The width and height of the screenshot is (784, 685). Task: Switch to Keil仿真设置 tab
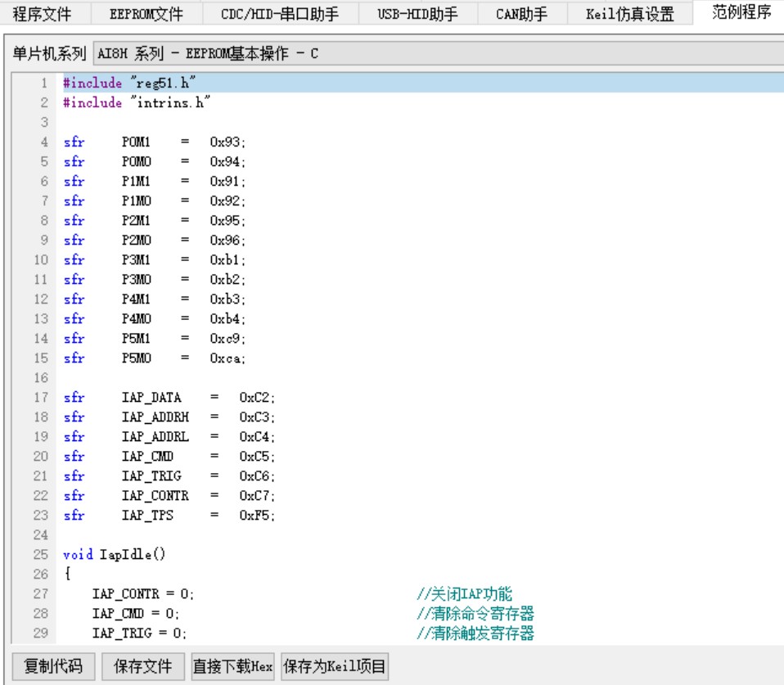630,13
